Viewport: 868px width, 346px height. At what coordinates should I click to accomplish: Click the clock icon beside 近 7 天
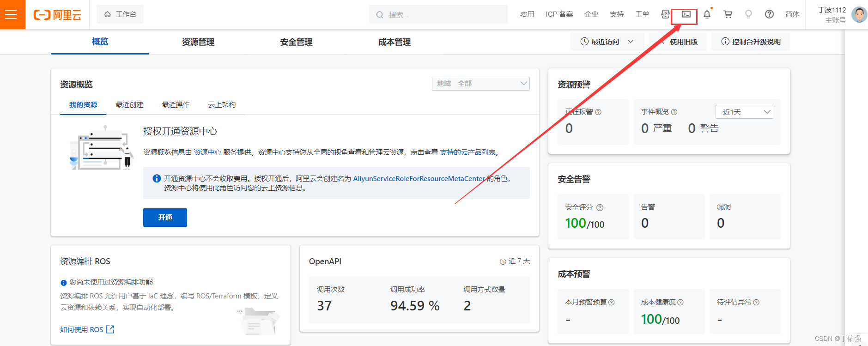(503, 261)
